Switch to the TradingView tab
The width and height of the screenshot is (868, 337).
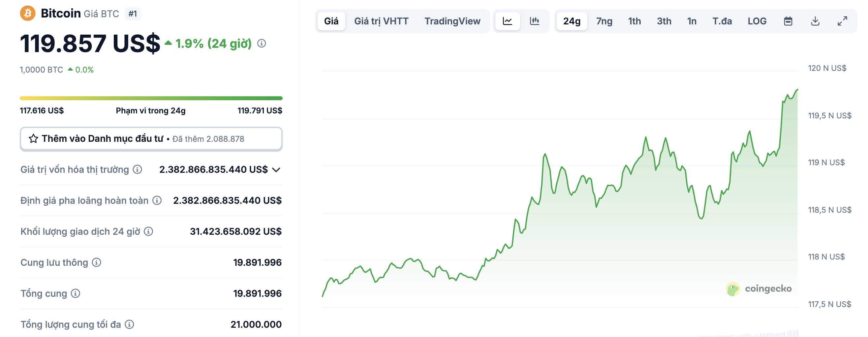click(453, 21)
